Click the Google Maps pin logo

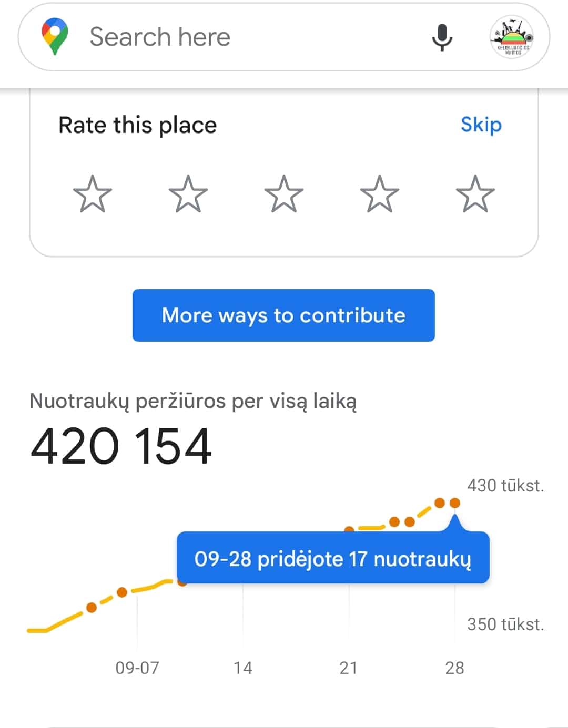[x=55, y=36]
